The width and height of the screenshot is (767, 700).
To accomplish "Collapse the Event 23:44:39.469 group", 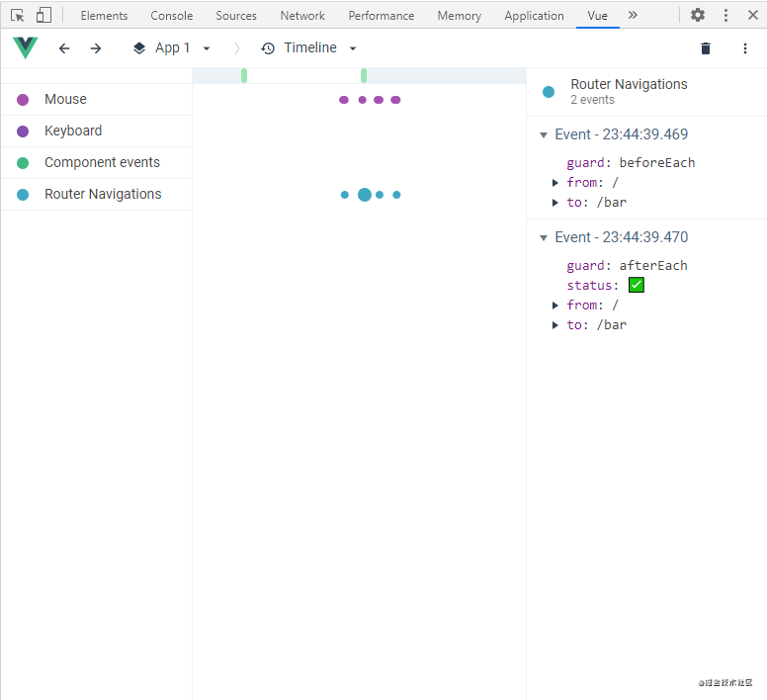I will click(544, 135).
